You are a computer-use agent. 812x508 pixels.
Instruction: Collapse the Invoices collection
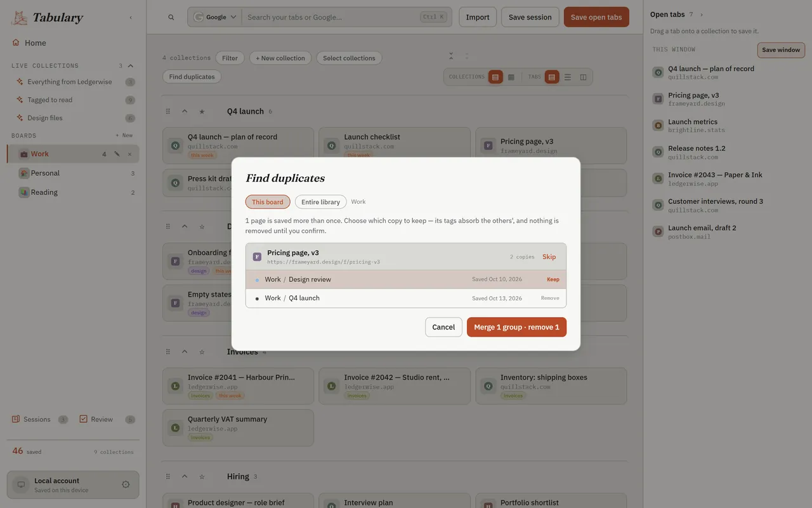[x=185, y=352]
